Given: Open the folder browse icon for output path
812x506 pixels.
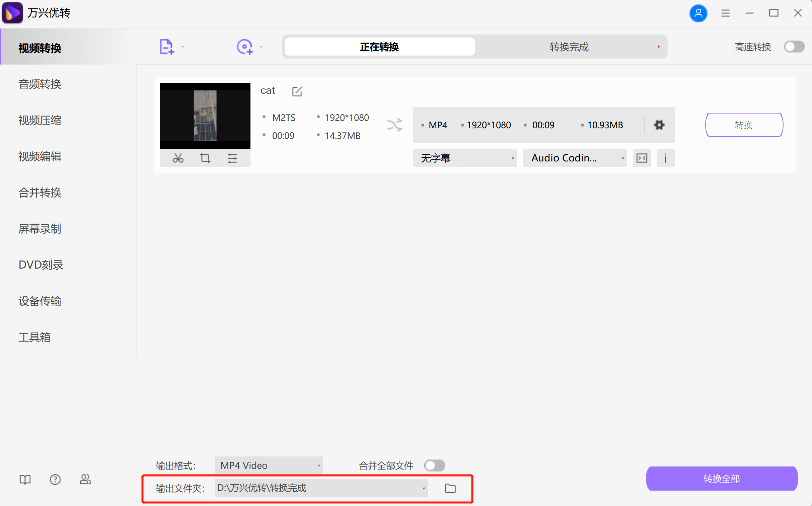Looking at the screenshot, I should point(450,488).
